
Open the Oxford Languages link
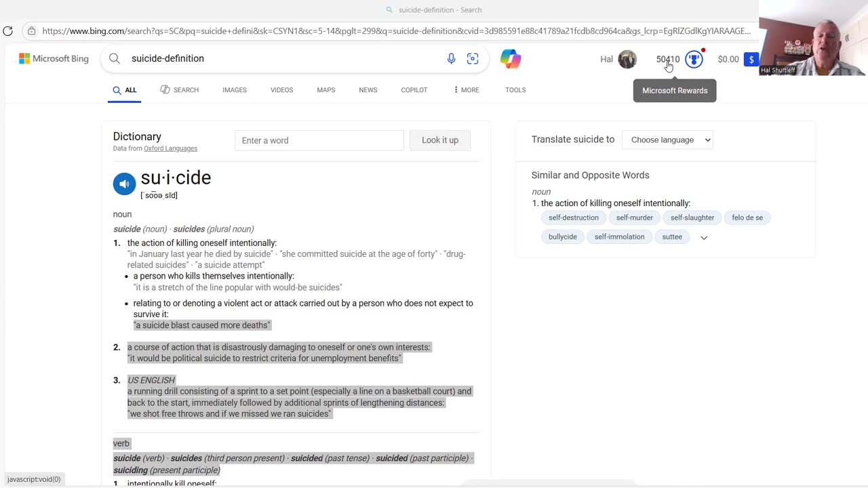pos(170,148)
